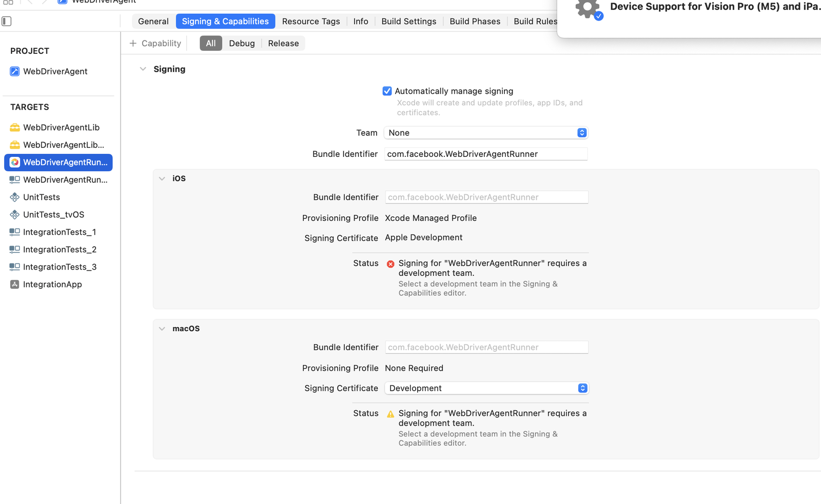Switch to the Build Phases tab
Viewport: 821px width, 504px height.
pos(475,21)
